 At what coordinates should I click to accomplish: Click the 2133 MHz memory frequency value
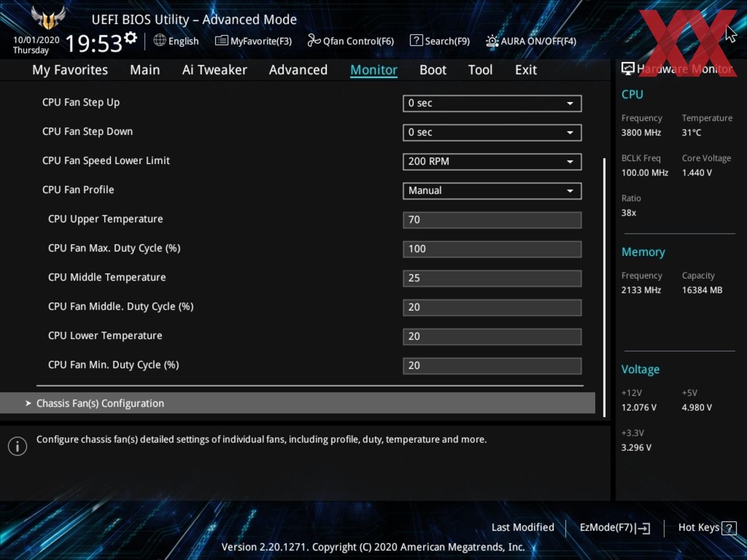(x=641, y=290)
